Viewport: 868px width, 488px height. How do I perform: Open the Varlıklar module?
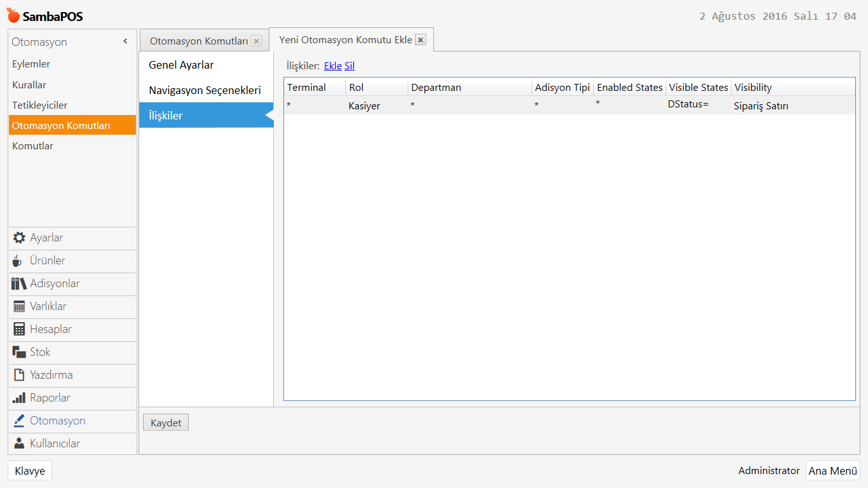click(x=72, y=306)
